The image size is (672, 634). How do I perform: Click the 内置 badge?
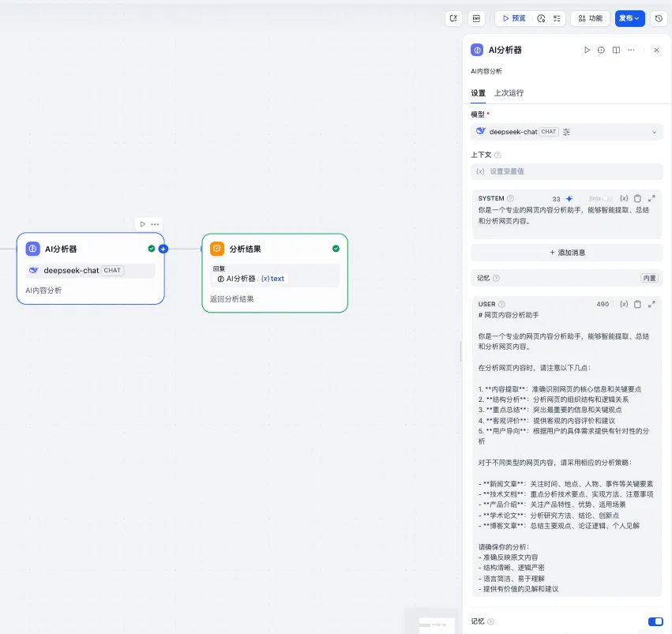tap(649, 279)
